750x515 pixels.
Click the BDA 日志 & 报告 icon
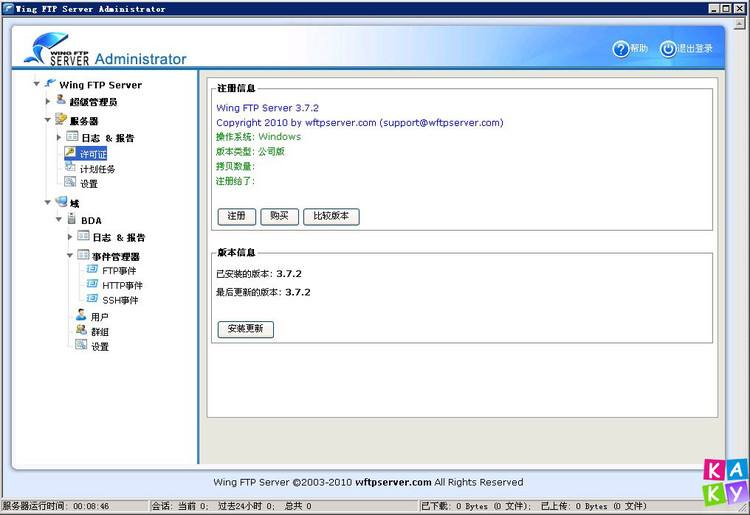pyautogui.click(x=83, y=236)
